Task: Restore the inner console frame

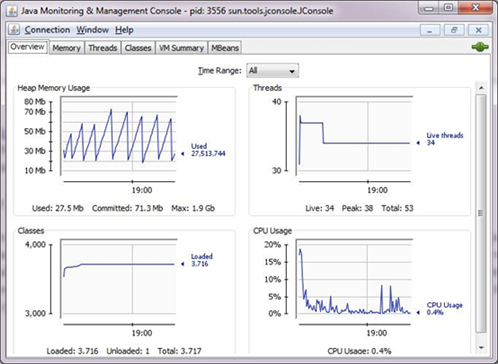Action: coord(454,30)
